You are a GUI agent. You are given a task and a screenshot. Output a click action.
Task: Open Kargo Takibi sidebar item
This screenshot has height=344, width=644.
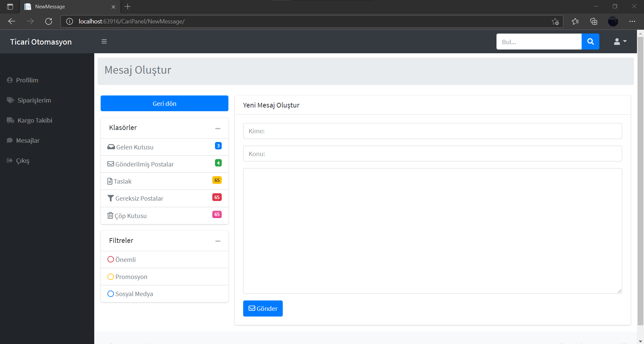tap(30, 120)
